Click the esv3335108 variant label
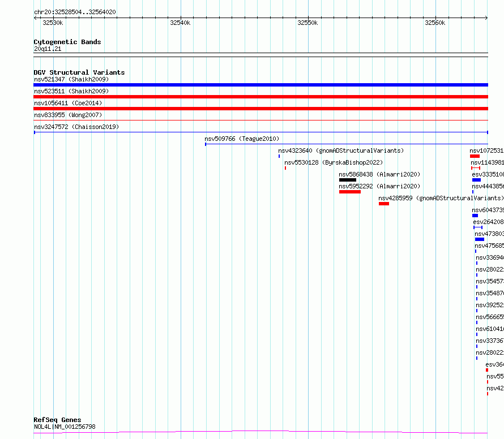Viewport: 504px width, 439px height. pyautogui.click(x=488, y=174)
